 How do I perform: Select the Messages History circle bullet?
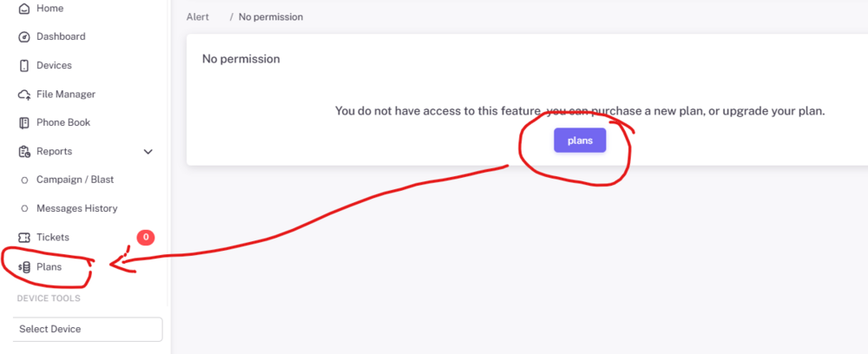(24, 209)
